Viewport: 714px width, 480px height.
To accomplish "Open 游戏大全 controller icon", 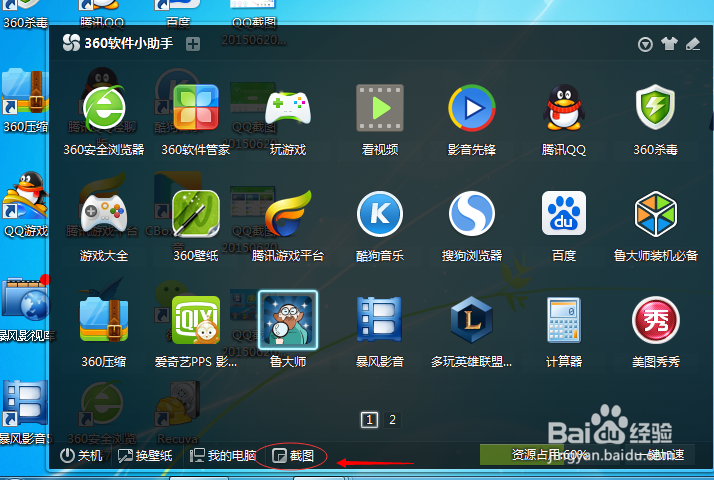I will 104,214.
